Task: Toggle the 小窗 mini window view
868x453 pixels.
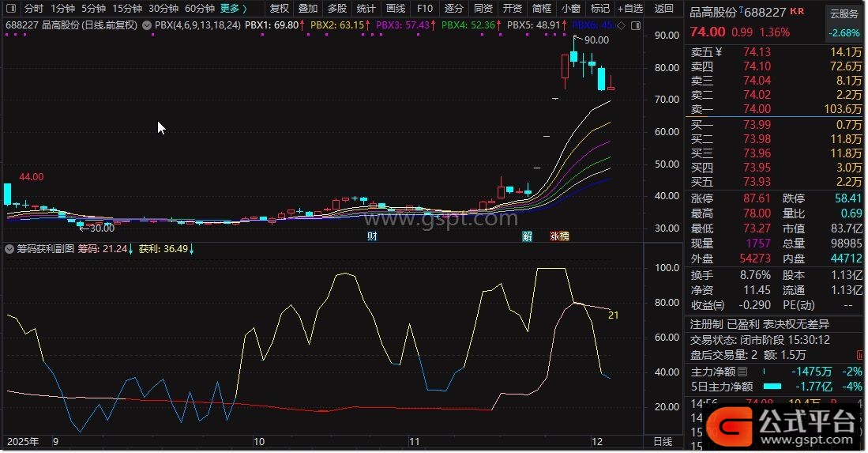Action: (x=569, y=9)
